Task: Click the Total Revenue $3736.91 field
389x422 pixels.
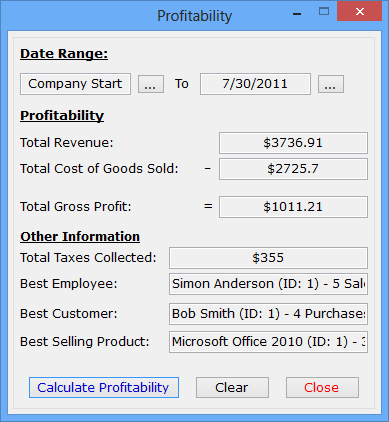Action: (x=293, y=143)
